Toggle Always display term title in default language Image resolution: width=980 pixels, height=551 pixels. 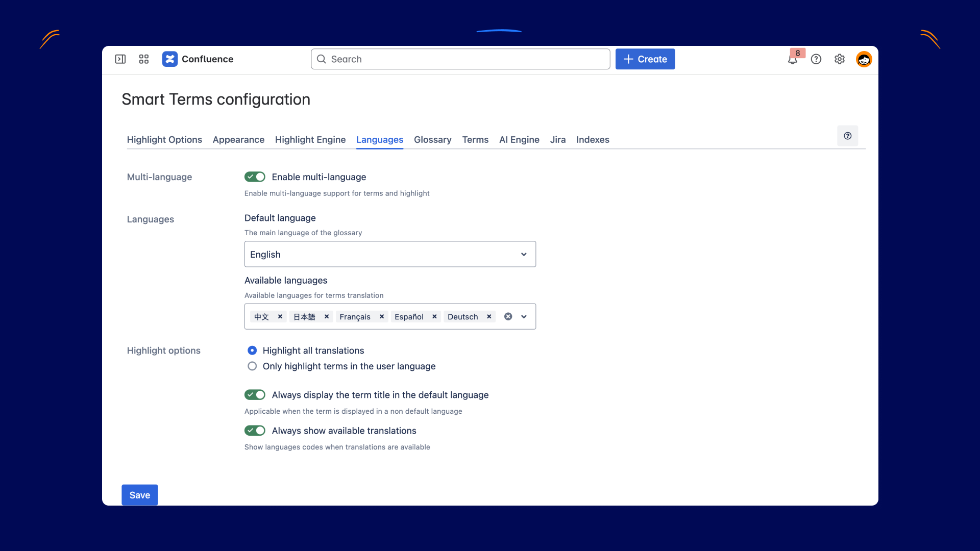(x=255, y=395)
